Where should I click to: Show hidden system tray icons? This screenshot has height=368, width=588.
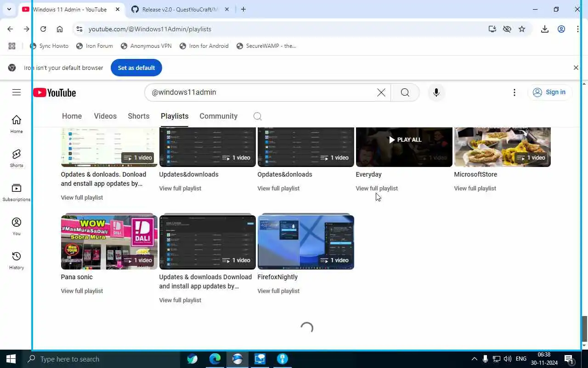(474, 359)
